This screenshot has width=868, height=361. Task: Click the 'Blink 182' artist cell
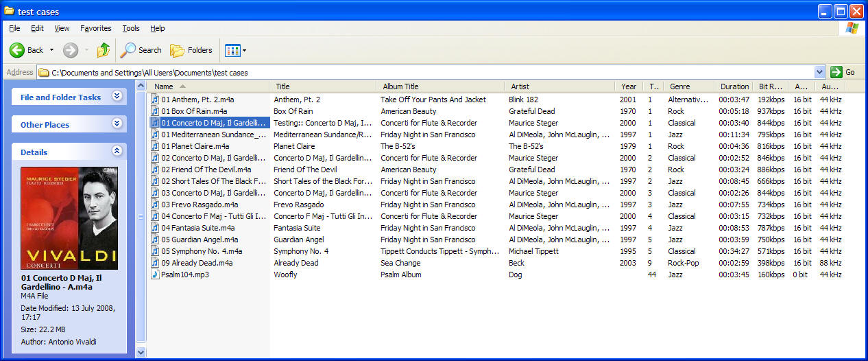pos(523,100)
